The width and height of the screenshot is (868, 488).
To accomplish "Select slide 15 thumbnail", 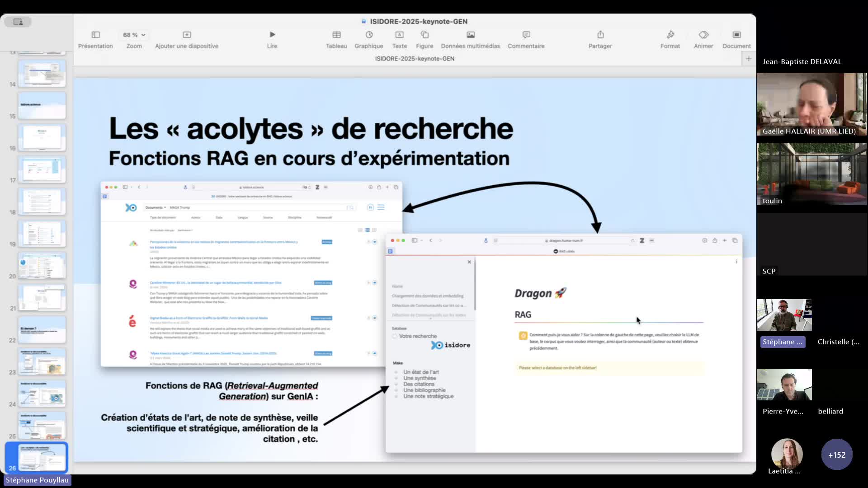I will point(42,106).
